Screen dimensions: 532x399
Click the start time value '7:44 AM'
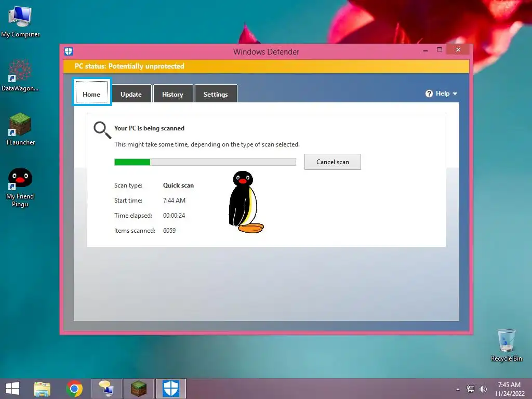(x=175, y=200)
